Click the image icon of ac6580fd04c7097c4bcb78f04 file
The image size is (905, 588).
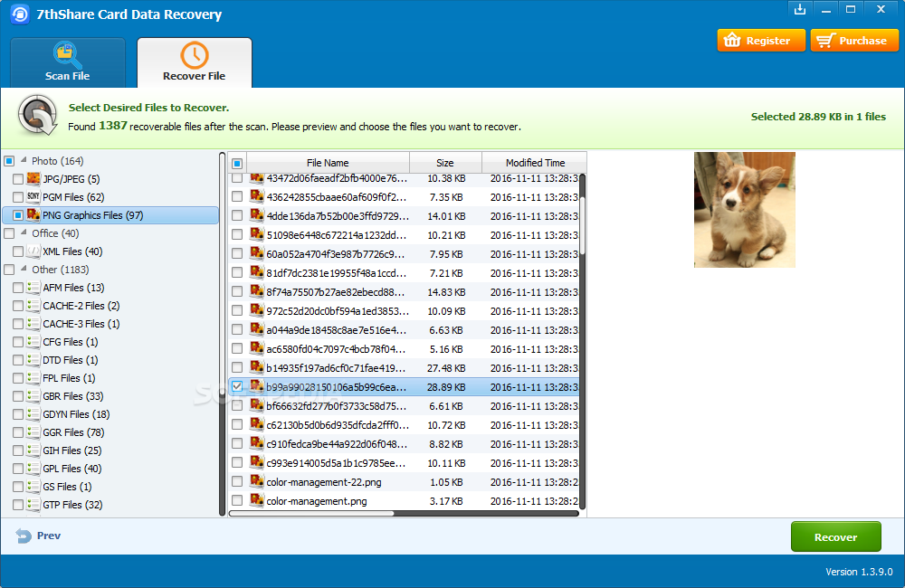pyautogui.click(x=257, y=348)
